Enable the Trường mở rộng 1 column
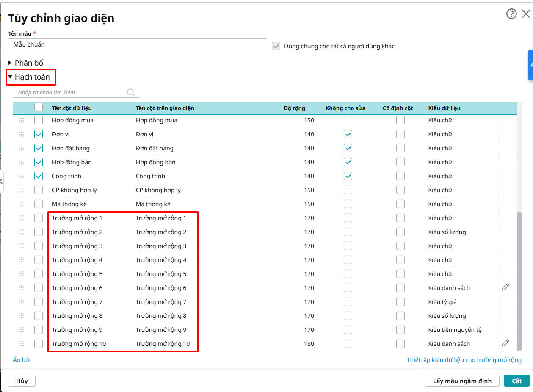The image size is (533, 392). (39, 218)
